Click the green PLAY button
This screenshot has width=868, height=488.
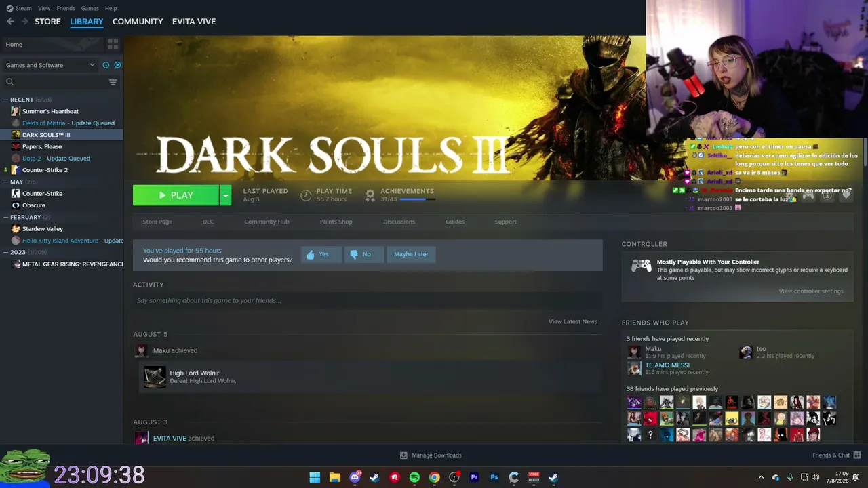tap(176, 195)
